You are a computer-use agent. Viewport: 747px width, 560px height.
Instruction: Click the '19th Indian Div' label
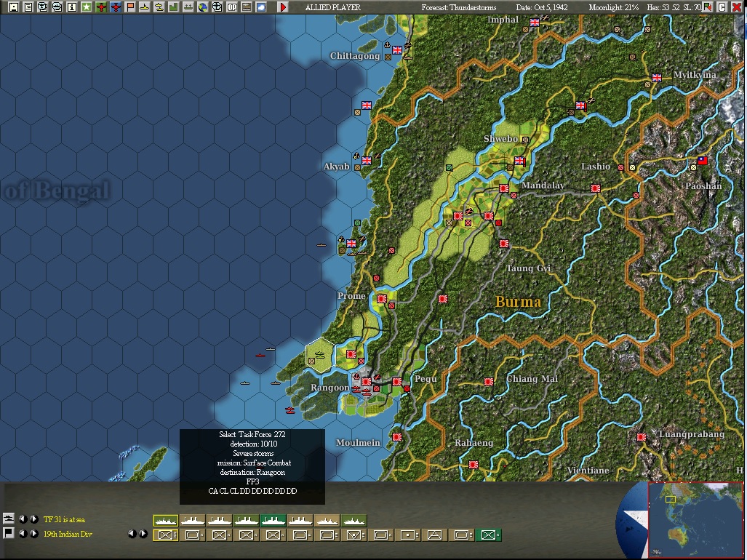pos(68,535)
